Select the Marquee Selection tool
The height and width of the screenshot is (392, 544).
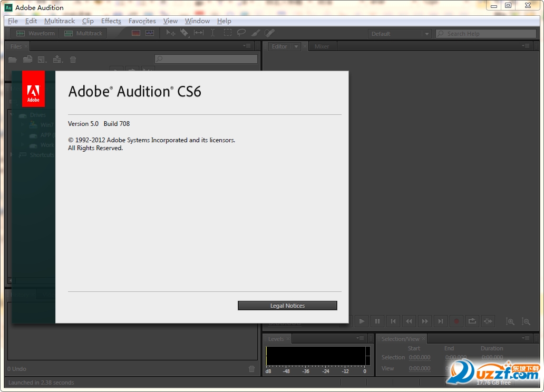point(228,33)
